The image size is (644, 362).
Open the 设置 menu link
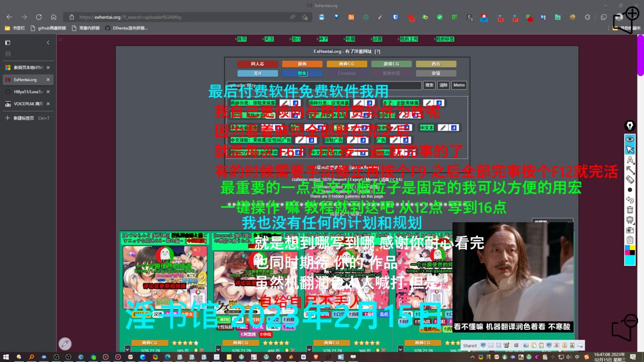tap(377, 39)
